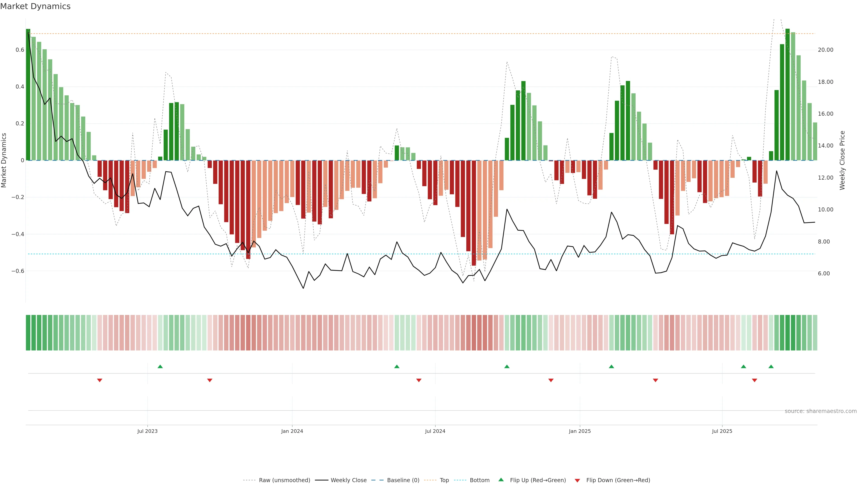Click the flip-down marker just before Jan 2025
868x488 pixels.
point(551,380)
